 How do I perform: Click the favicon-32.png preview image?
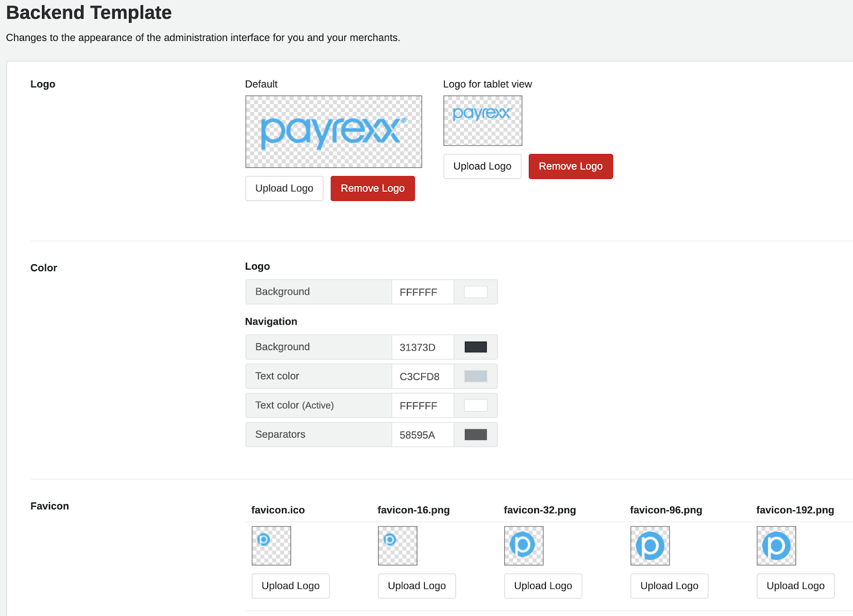point(524,546)
